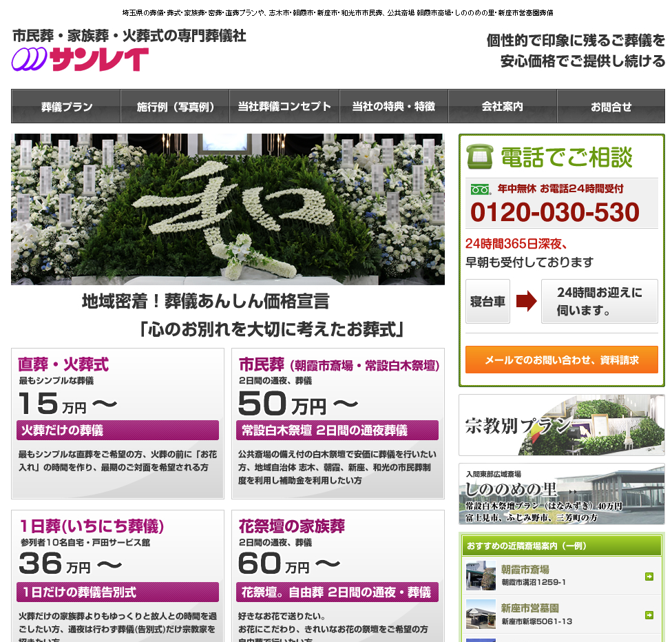Select the 直葬・火葬式 15万円 plan
The height and width of the screenshot is (642, 672).
click(x=118, y=424)
